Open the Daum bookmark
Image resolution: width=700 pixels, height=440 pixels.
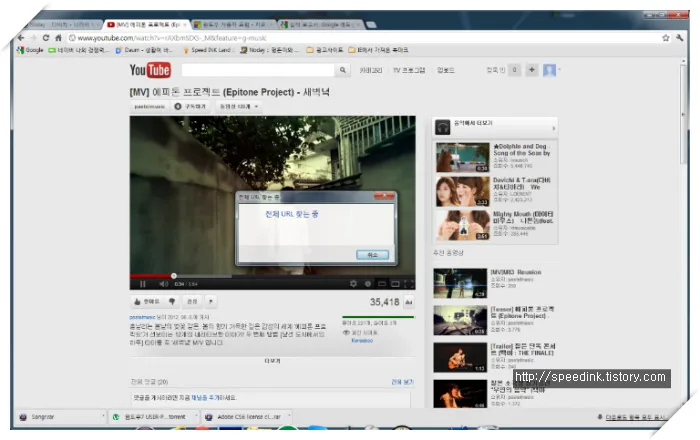point(144,50)
